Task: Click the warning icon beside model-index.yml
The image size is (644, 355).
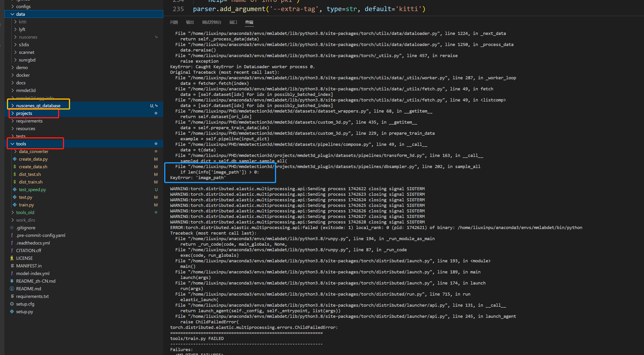Action: [12, 273]
